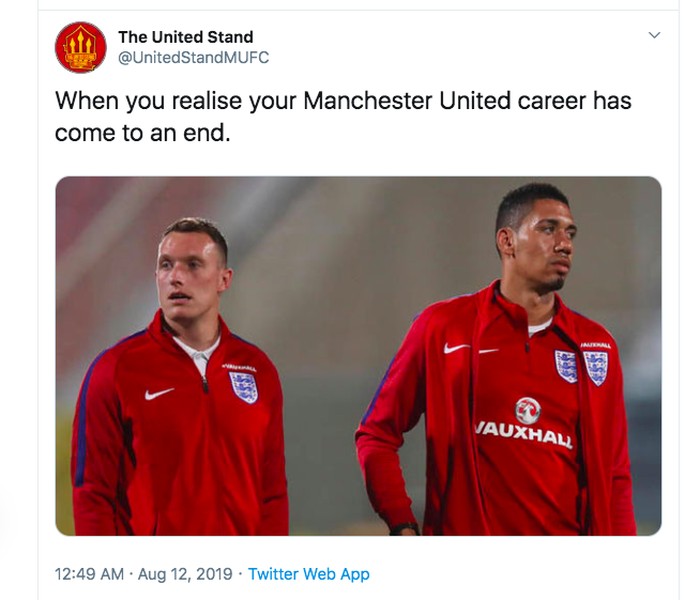Click Nike swoosh on left player's jacket

tap(159, 393)
